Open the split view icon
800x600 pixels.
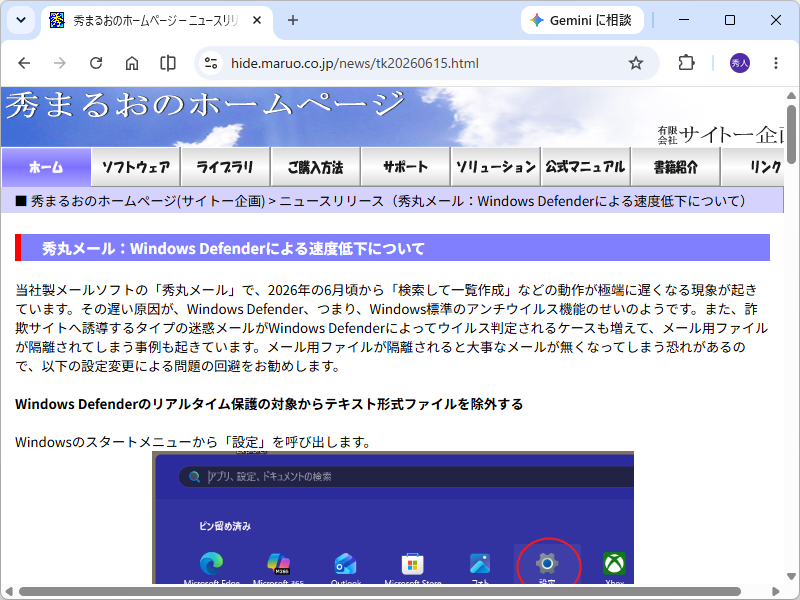tap(168, 63)
